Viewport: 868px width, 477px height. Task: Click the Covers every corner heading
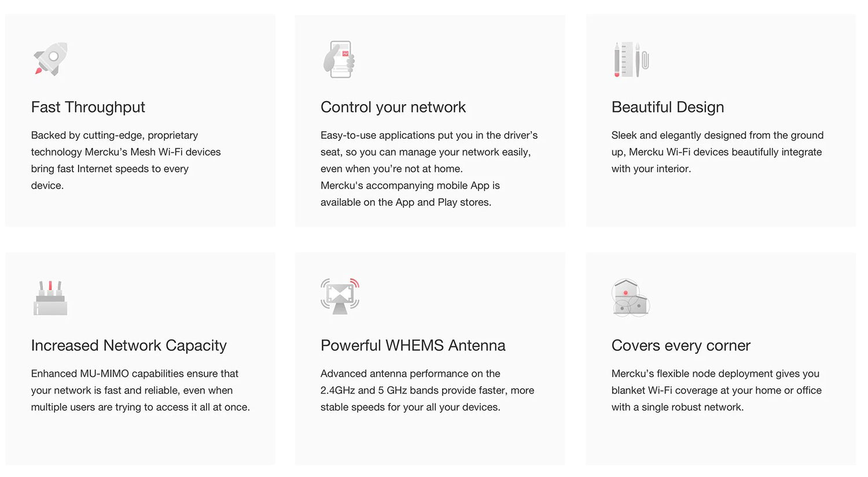pyautogui.click(x=681, y=345)
